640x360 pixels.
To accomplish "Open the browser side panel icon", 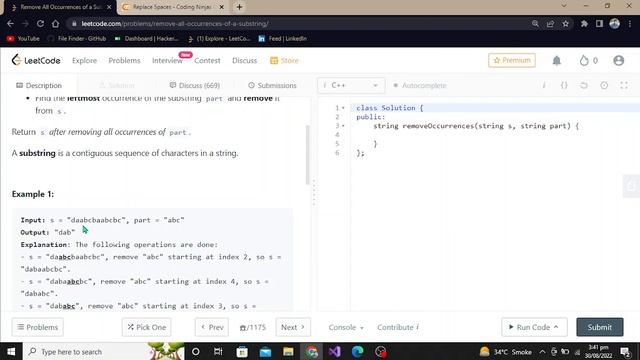I will [599, 24].
